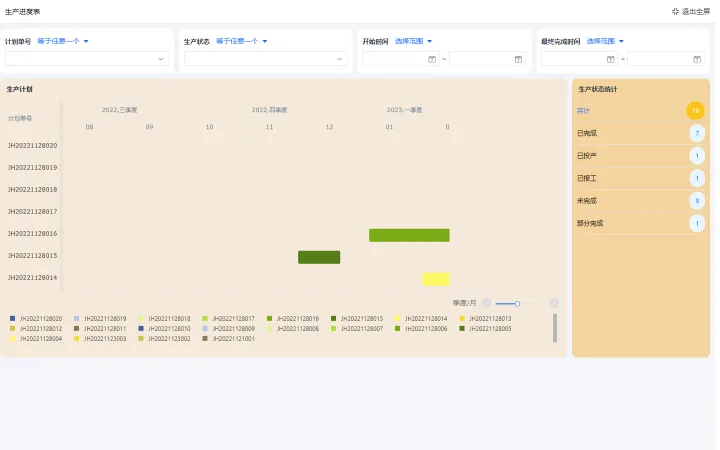Screen dimensions: 720x450
Task: Toggle legend item JH20221128012
Action: [x=36, y=329]
